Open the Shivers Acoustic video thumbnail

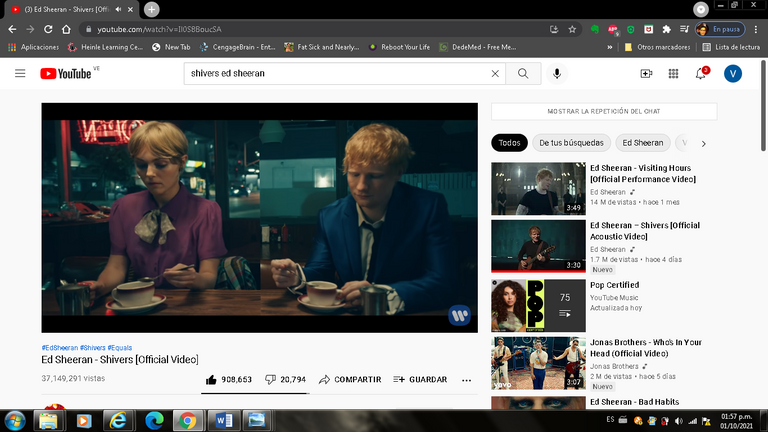pyautogui.click(x=538, y=246)
